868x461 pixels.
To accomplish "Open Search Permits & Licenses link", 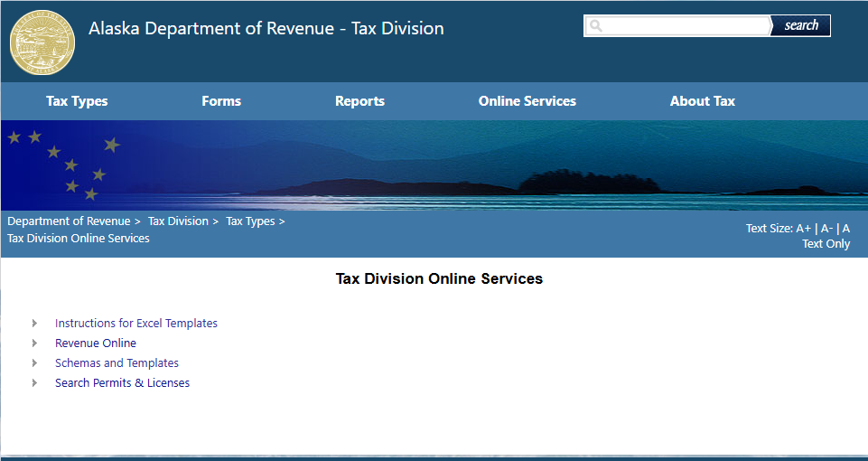I will [122, 383].
